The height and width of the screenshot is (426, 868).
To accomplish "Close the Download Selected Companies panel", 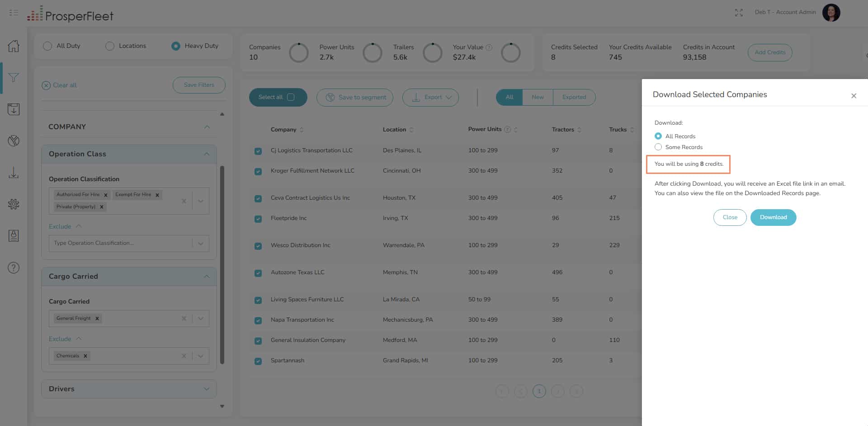I will pyautogui.click(x=854, y=96).
